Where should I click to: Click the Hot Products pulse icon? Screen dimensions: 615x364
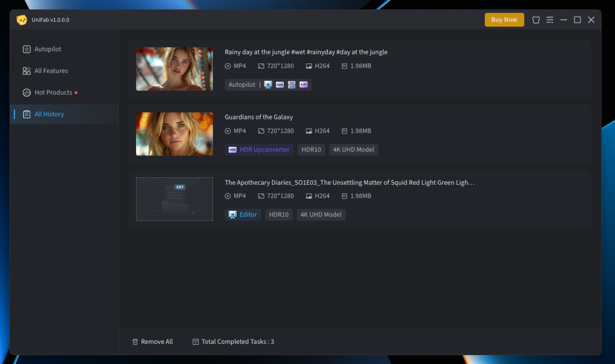[26, 93]
